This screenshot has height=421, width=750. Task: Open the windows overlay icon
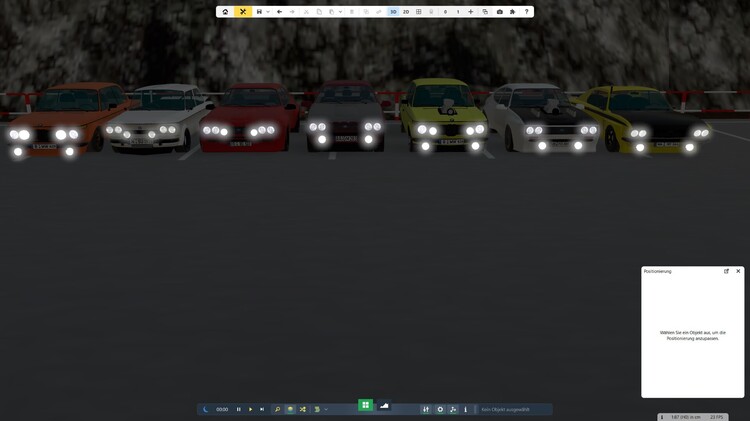pos(485,11)
